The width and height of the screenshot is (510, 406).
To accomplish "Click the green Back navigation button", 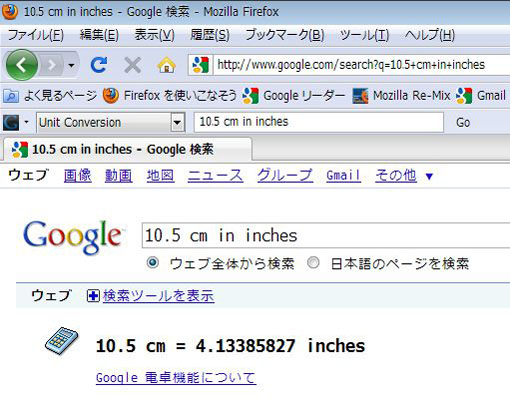I will click(22, 65).
